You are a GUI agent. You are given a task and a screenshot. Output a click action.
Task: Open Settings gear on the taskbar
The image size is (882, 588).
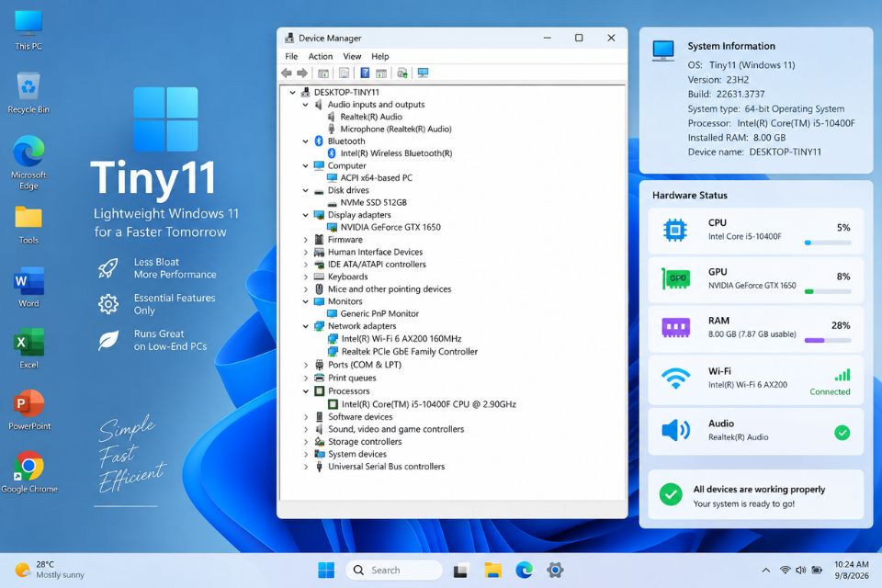tap(555, 571)
